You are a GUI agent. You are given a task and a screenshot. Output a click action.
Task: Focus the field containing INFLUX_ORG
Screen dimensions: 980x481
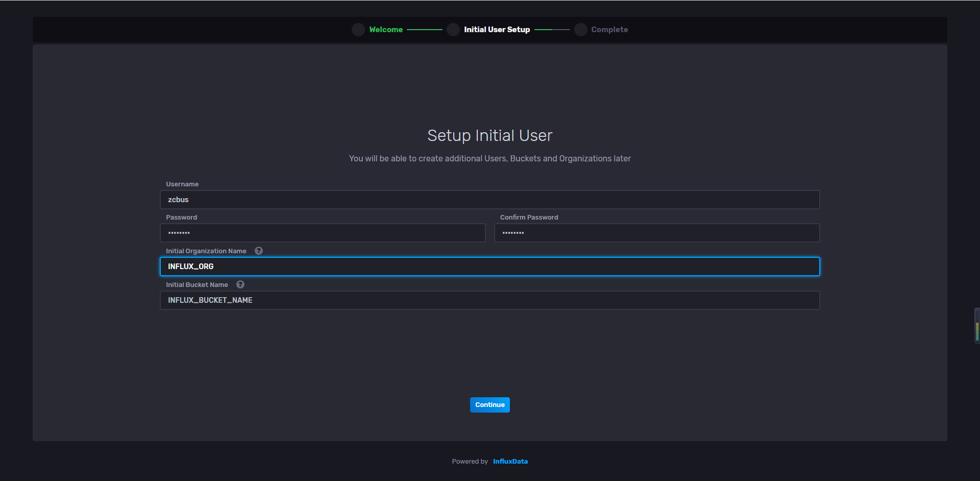tap(490, 267)
